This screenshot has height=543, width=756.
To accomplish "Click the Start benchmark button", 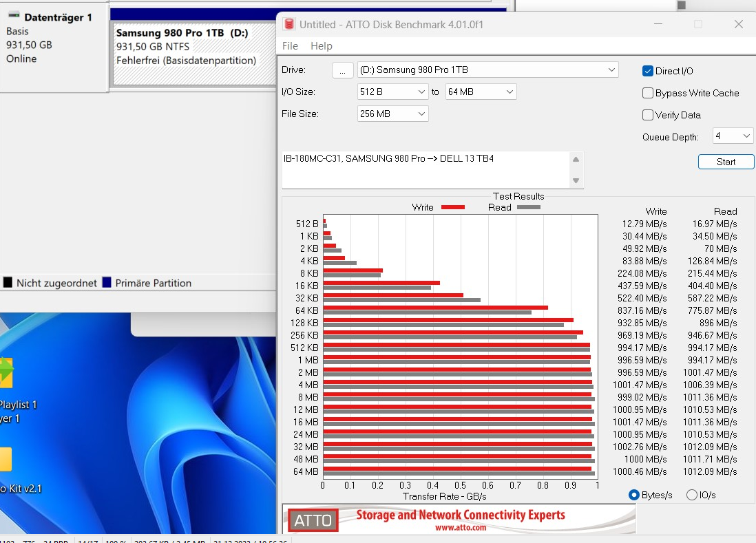I will tap(726, 162).
